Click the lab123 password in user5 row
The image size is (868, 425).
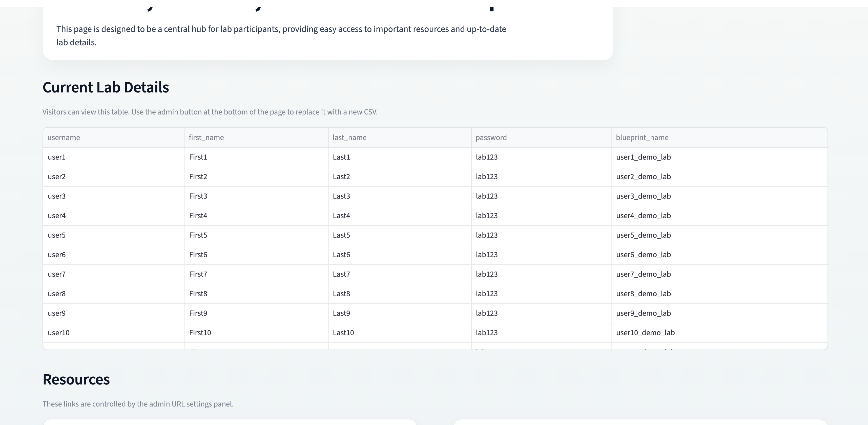542,236
